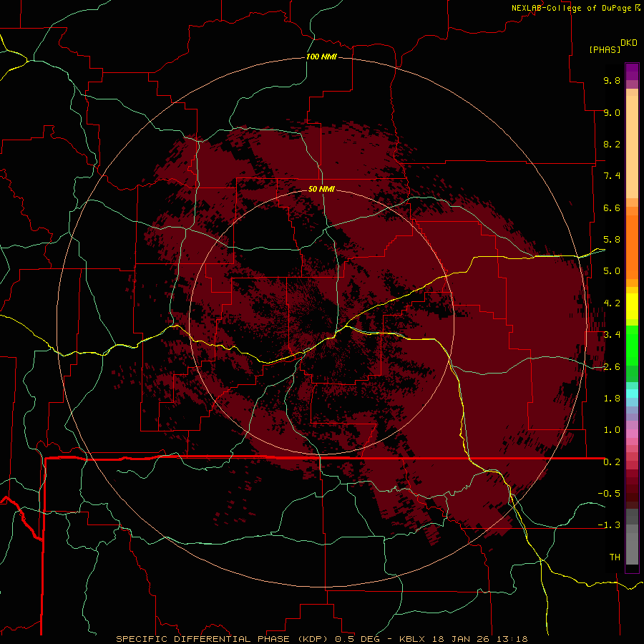Select the 0.2 value on the scale

click(x=612, y=462)
